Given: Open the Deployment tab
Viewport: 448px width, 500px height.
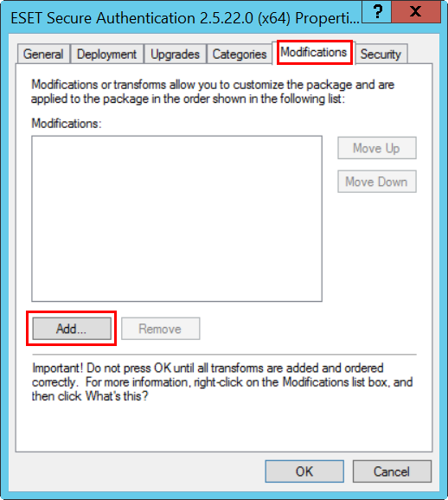Looking at the screenshot, I should 107,54.
